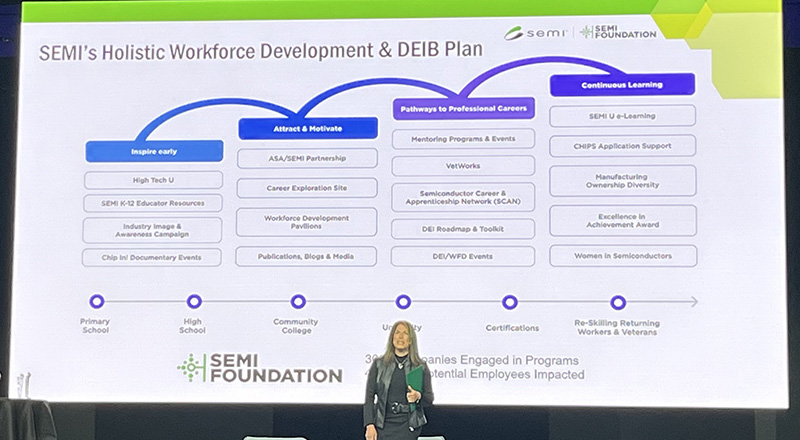Click the slide title SEMI's Holistic Workforce Development

(x=260, y=51)
